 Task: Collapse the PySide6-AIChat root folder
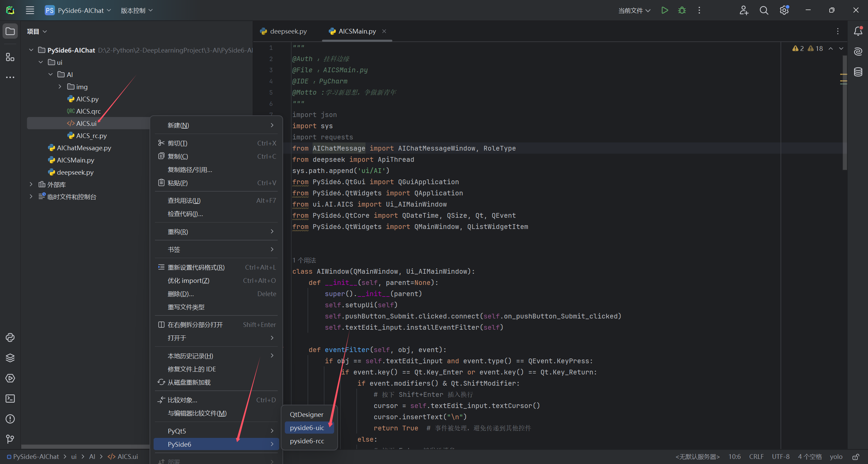[31, 50]
